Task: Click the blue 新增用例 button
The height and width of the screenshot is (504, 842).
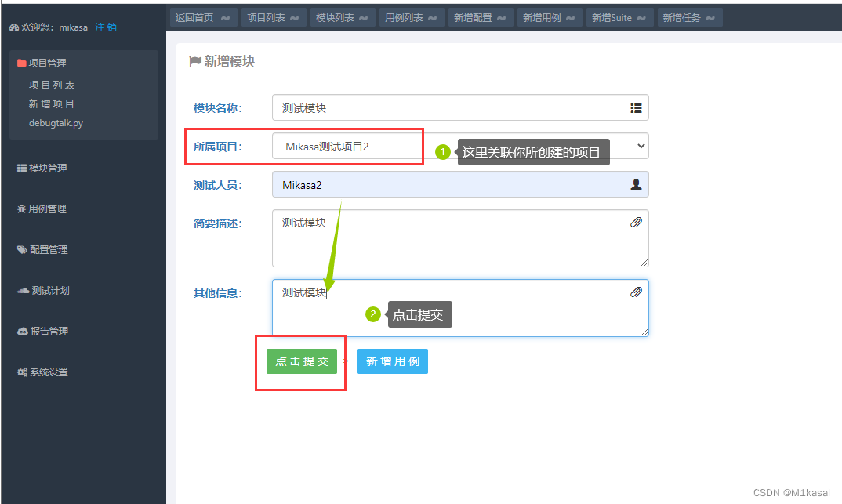Action: coord(393,361)
